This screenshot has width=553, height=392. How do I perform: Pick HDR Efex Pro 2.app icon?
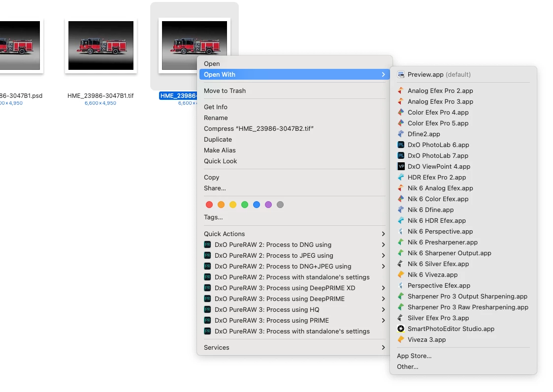coord(401,177)
